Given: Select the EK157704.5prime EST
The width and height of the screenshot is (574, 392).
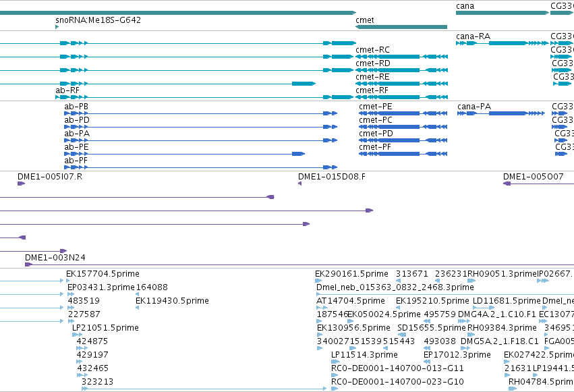Looking at the screenshot, I should [68, 281].
